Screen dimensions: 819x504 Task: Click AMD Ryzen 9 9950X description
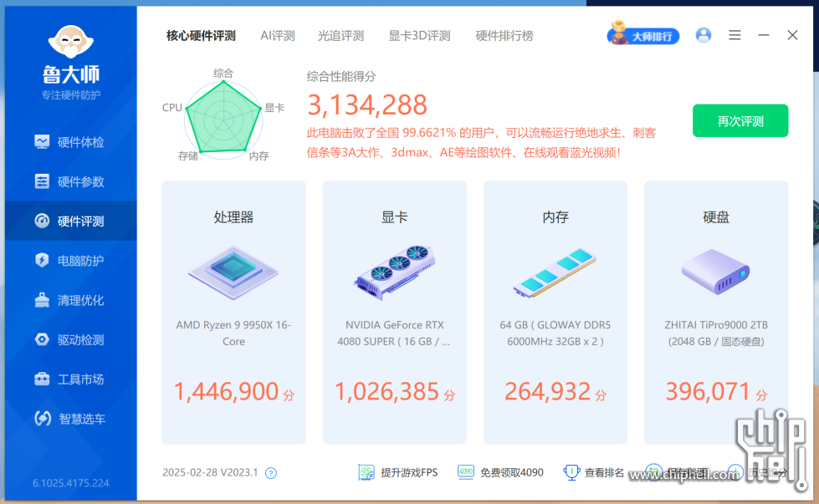coord(233,333)
